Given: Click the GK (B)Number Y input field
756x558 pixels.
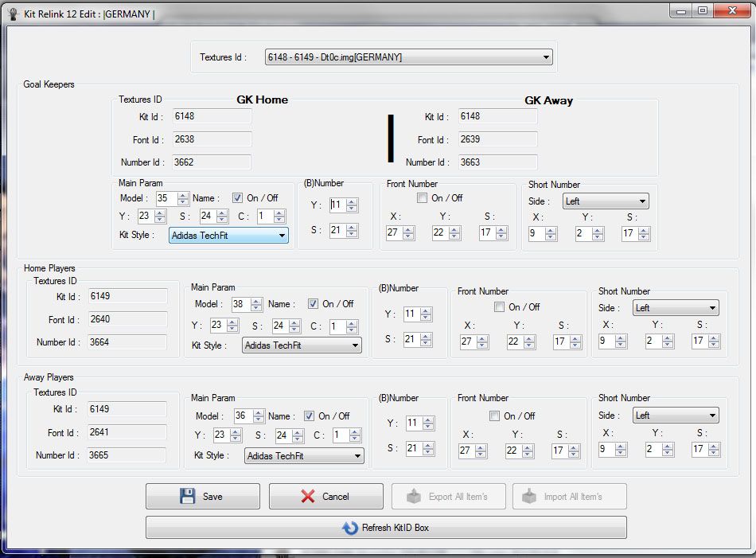Looking at the screenshot, I should [338, 205].
